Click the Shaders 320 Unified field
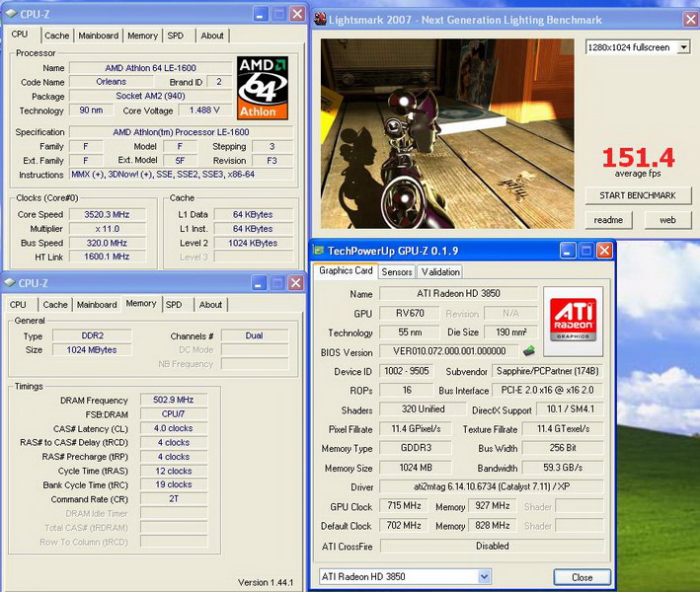The height and width of the screenshot is (592, 700). tap(424, 409)
